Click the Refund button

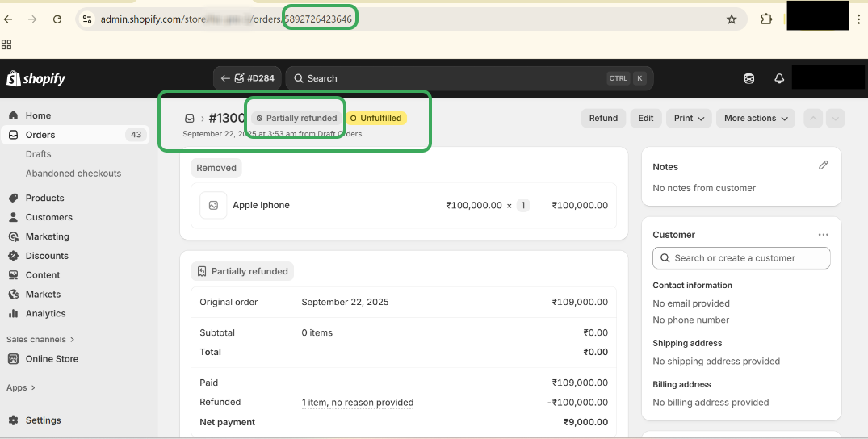[x=603, y=118]
